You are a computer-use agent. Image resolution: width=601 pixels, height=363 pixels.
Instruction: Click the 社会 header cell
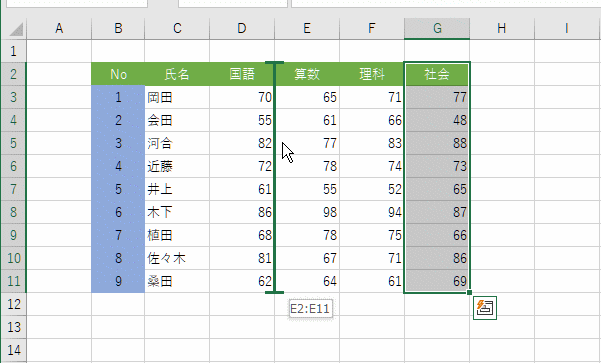[437, 74]
